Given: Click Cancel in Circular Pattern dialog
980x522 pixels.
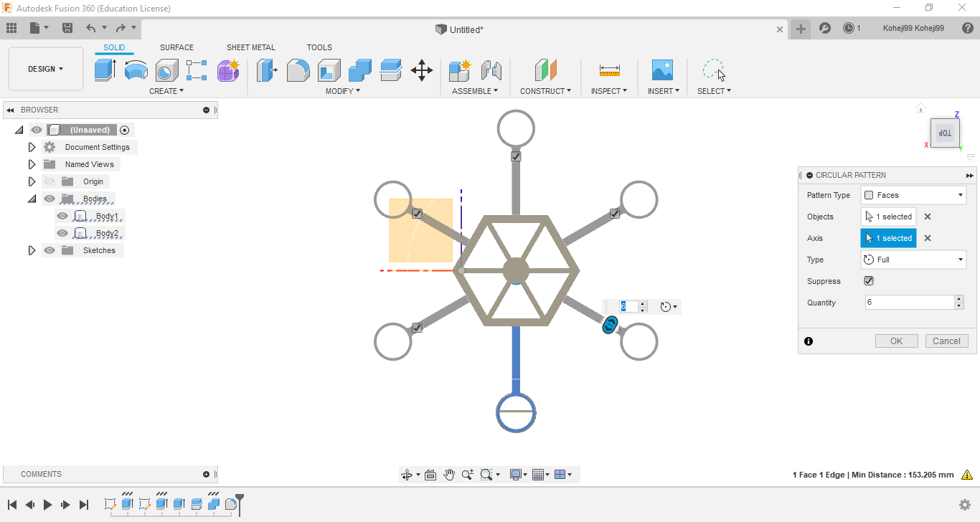Looking at the screenshot, I should coord(946,341).
